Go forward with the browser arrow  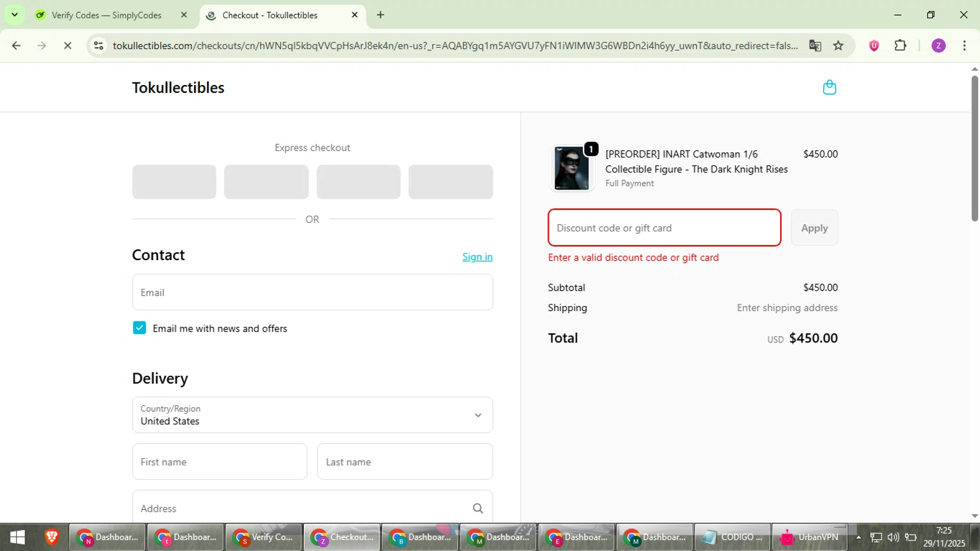click(x=42, y=46)
